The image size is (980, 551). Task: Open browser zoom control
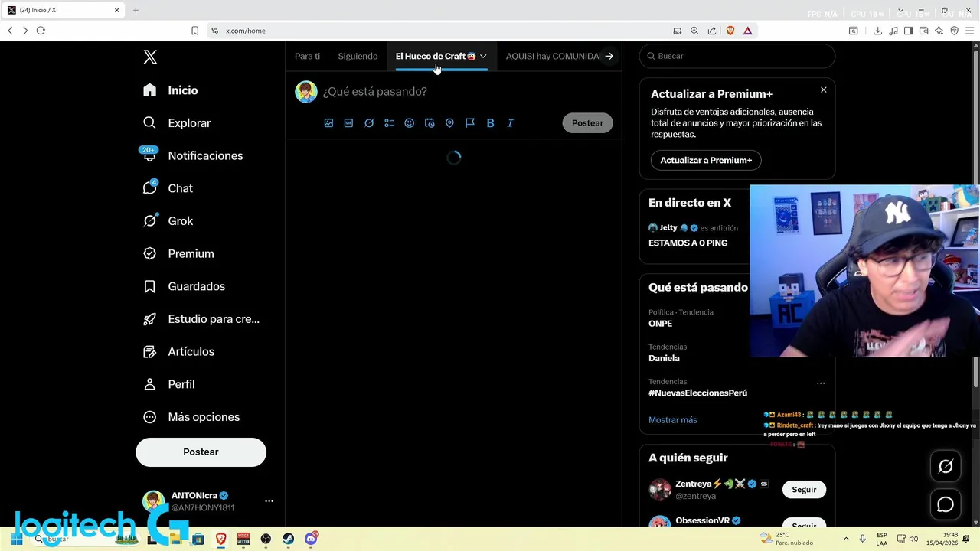694,31
